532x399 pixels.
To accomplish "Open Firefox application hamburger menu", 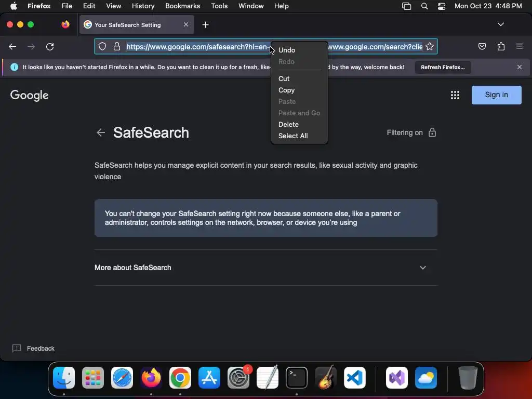I will coord(519,46).
